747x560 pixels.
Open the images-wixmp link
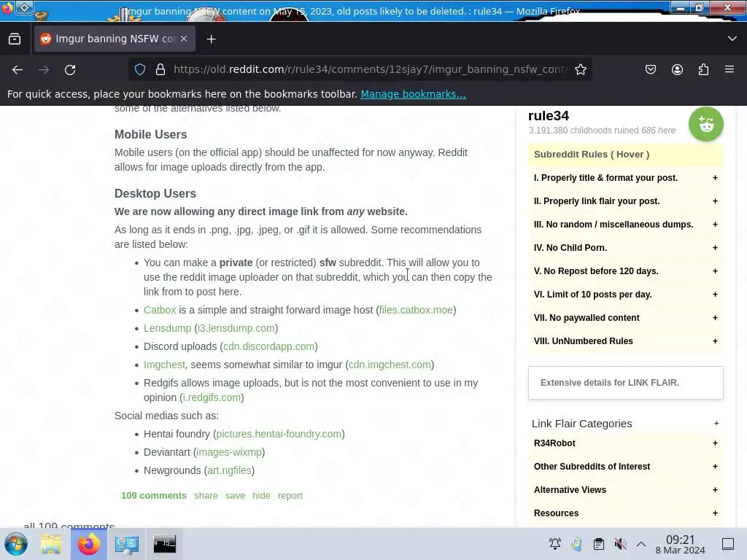click(229, 452)
